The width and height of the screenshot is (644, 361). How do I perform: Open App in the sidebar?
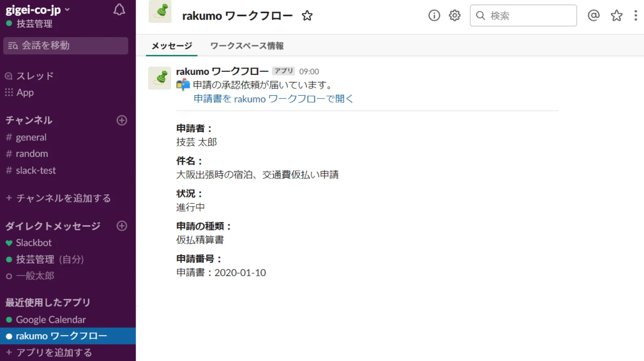coord(25,92)
